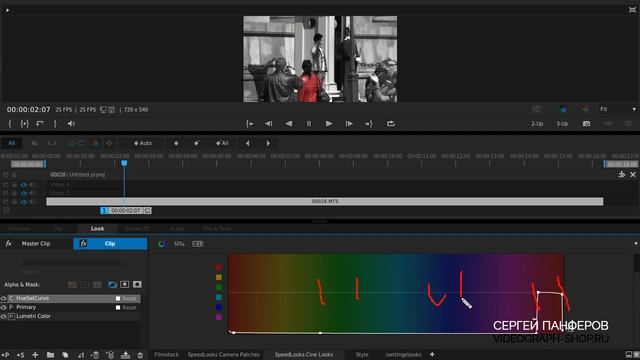Toggle visibility of Lumetri Color layer
The width and height of the screenshot is (640, 360).
[4, 316]
